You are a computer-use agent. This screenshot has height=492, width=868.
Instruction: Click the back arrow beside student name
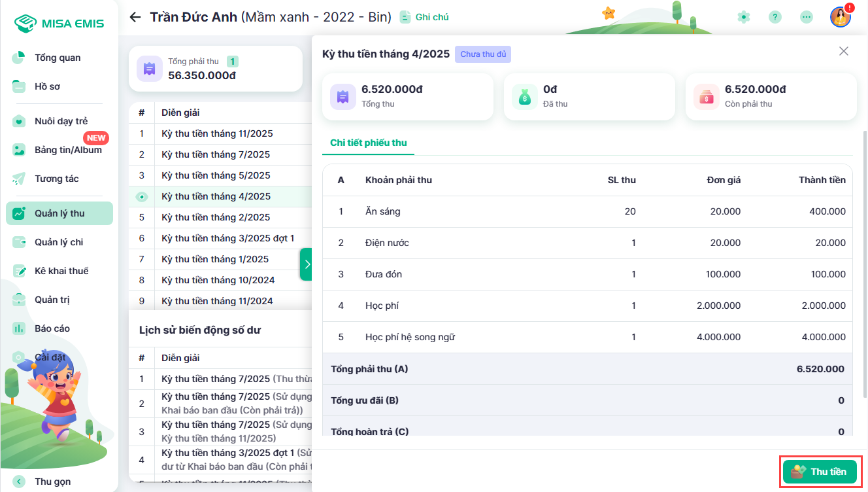pos(135,17)
